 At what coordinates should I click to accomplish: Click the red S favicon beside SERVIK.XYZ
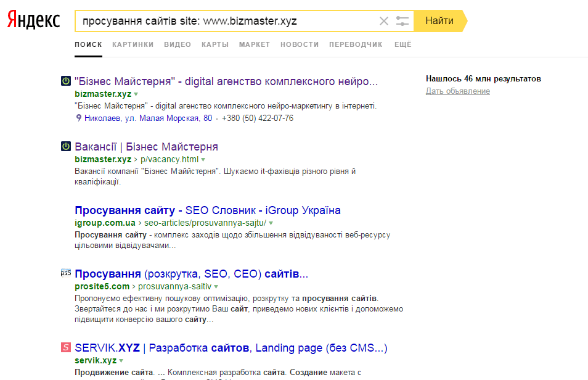66,347
